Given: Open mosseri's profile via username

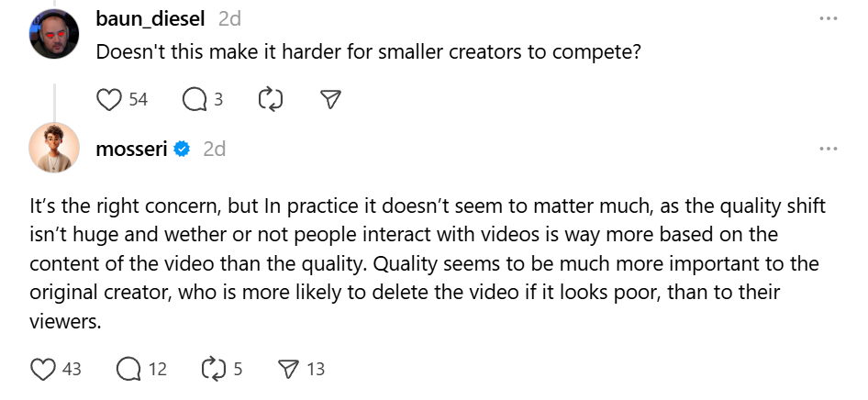Looking at the screenshot, I should pyautogui.click(x=131, y=149).
